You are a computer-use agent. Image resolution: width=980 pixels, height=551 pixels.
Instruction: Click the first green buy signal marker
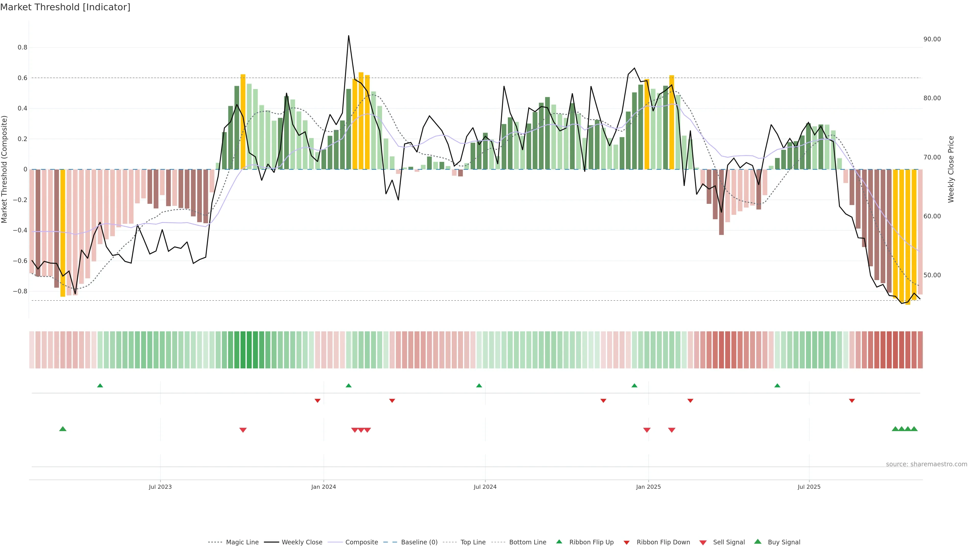click(x=63, y=429)
